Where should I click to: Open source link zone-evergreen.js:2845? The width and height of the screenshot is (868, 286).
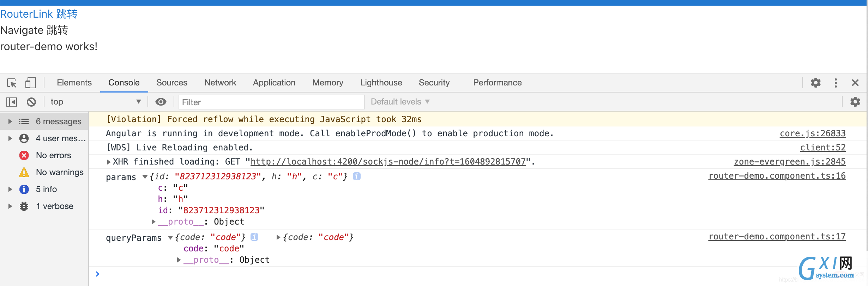790,162
